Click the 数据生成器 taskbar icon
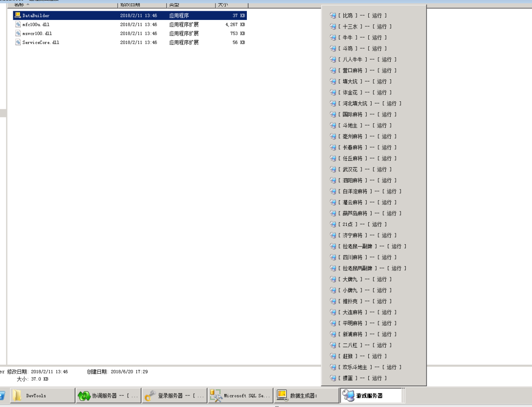The image size is (532, 407). tap(282, 396)
